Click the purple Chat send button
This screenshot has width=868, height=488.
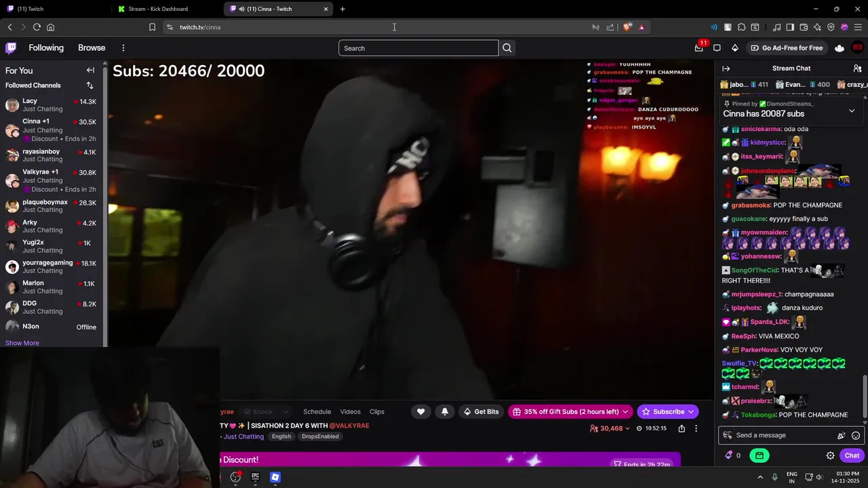click(852, 455)
